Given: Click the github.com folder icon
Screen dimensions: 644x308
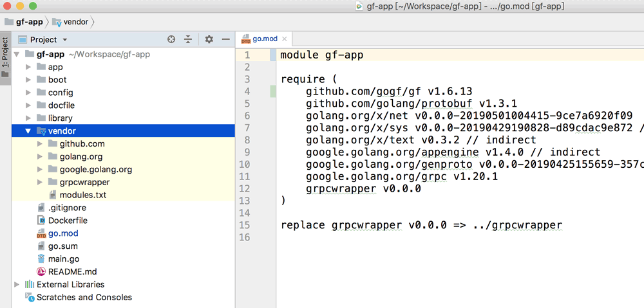Looking at the screenshot, I should [53, 143].
